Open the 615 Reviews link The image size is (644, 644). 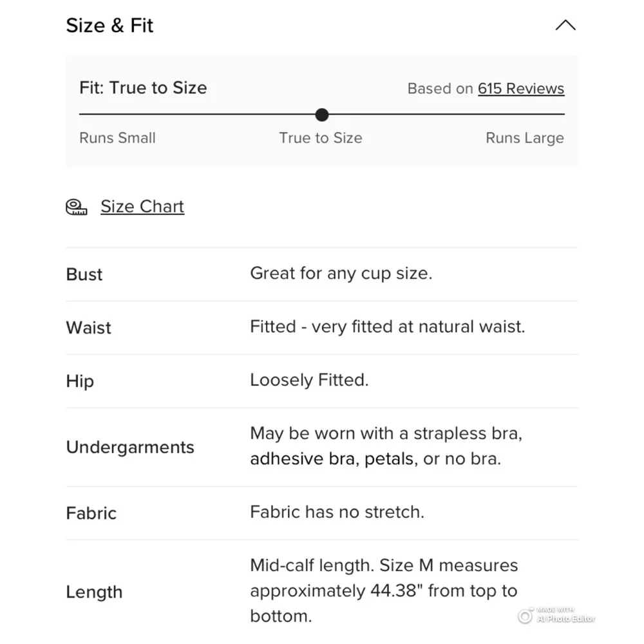pos(521,88)
